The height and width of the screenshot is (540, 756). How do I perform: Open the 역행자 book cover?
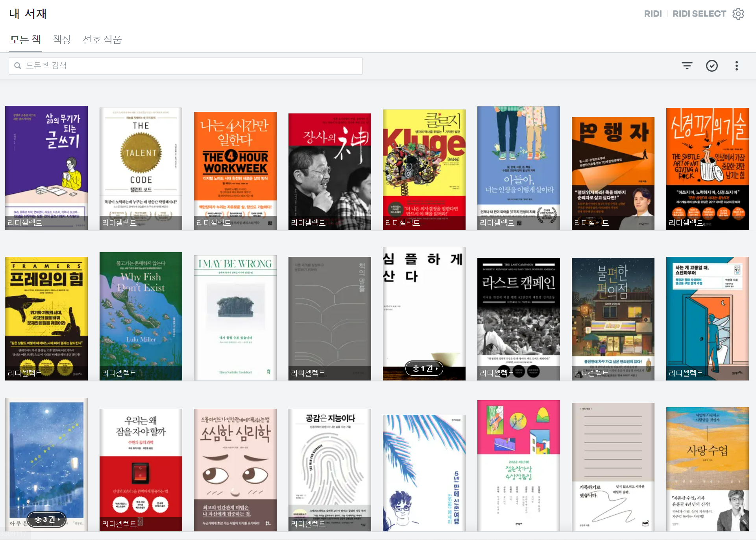613,173
